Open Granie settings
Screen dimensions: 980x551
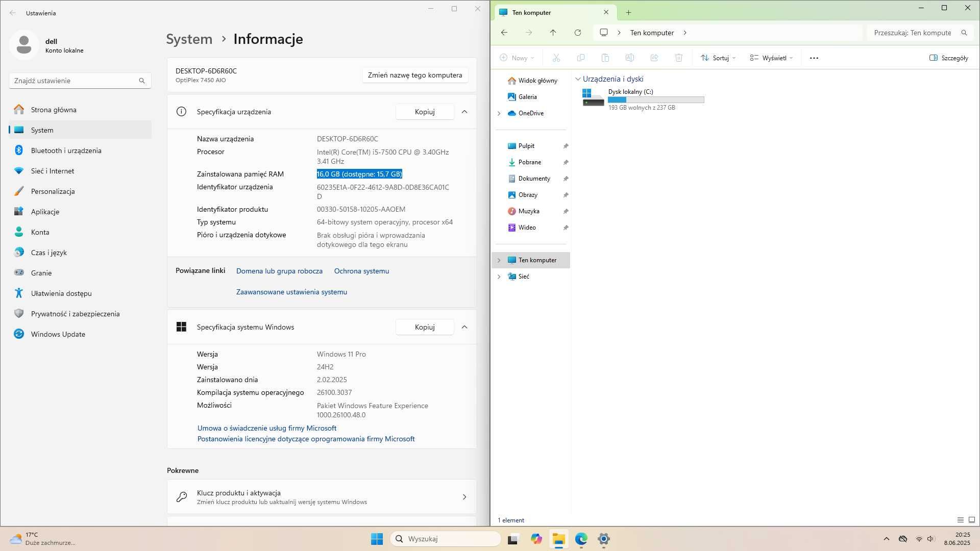80,273
